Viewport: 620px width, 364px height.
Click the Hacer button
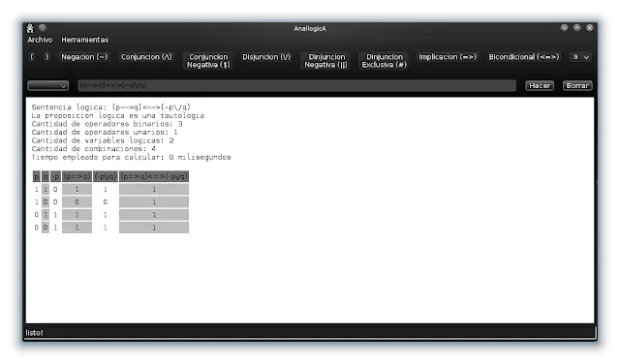coord(540,85)
